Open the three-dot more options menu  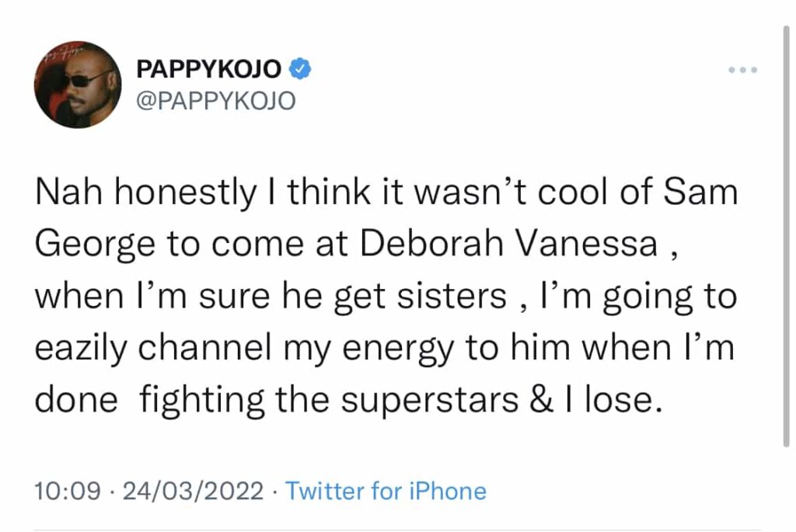(742, 70)
